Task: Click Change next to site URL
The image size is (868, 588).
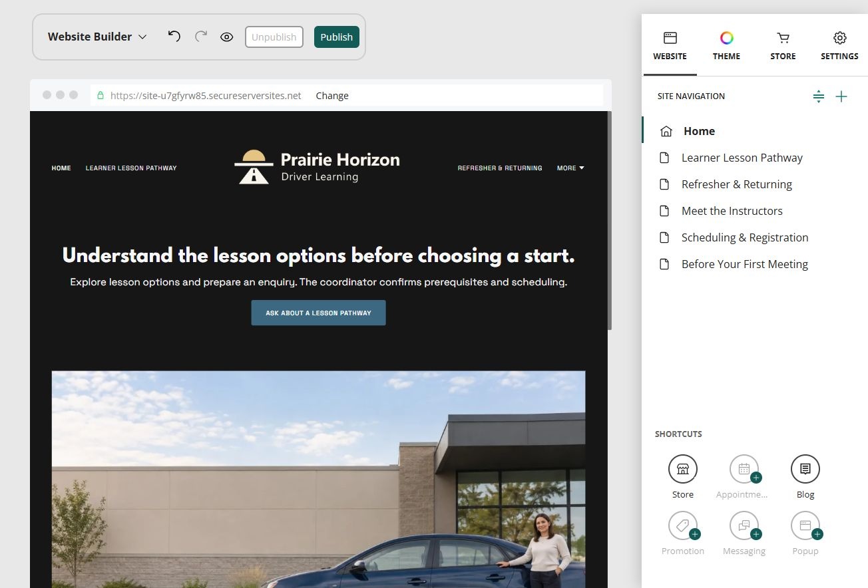Action: point(332,96)
